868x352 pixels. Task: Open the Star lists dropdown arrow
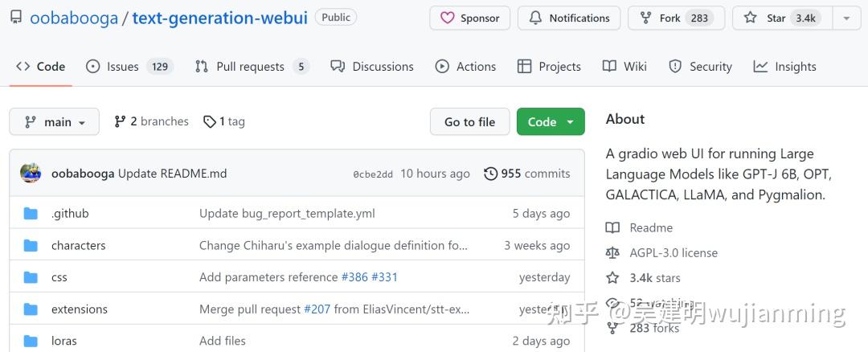click(x=846, y=18)
